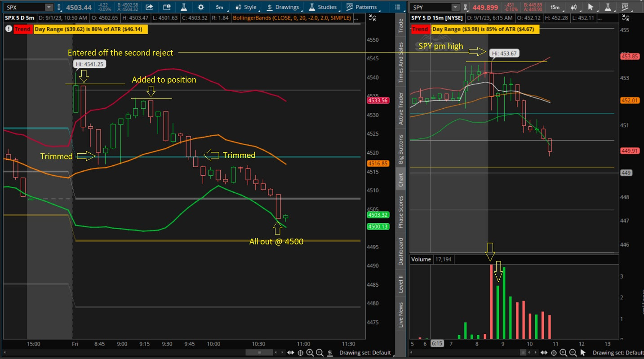
Task: Open SPY chart candlestick style icon
Action: (x=575, y=7)
